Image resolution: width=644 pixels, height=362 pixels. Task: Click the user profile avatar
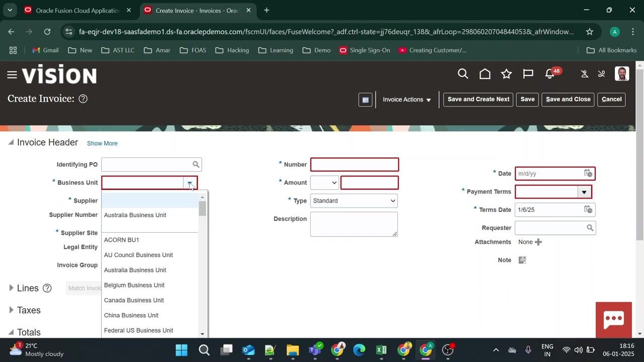point(622,74)
